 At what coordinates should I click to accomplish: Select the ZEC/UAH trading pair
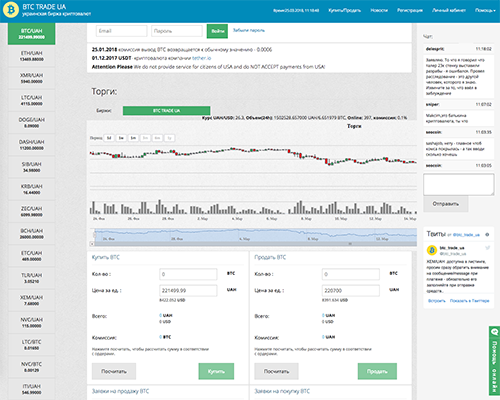pos(32,211)
